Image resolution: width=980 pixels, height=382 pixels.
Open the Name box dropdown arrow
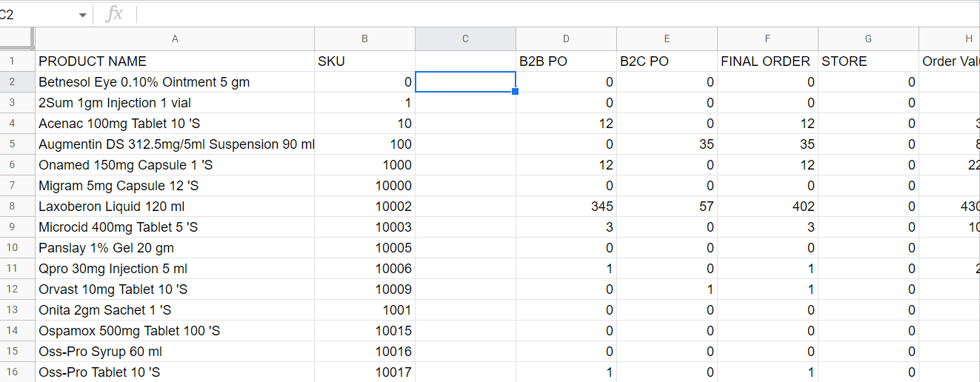(82, 15)
